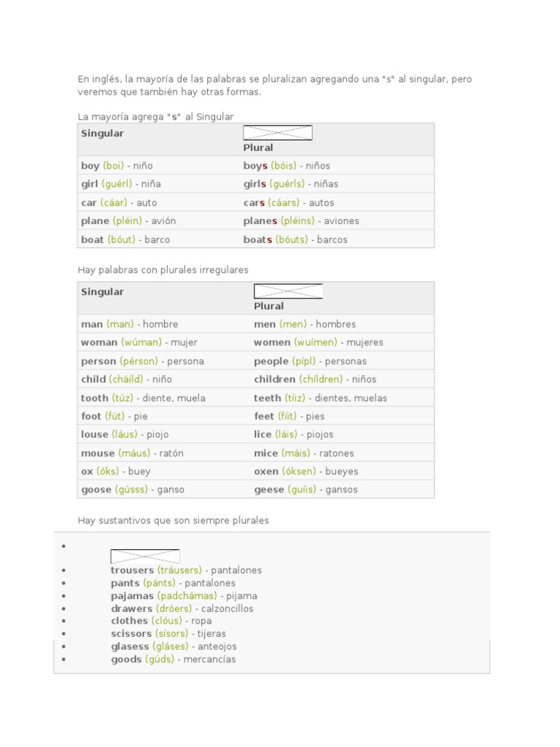Click the pronunciation (wuímen) next to women
Screen dimensions: 560x747
pos(316,342)
